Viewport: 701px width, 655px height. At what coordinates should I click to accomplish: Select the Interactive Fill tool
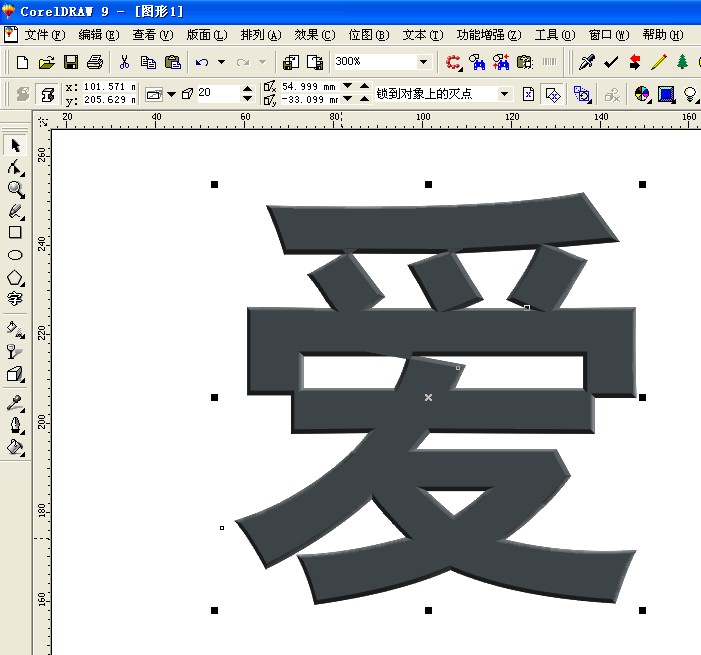pyautogui.click(x=16, y=329)
